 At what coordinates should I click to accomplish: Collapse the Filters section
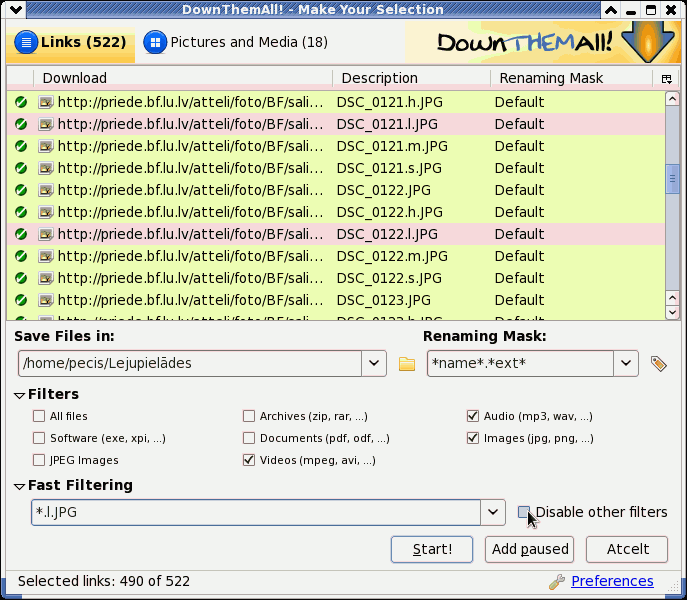coord(19,395)
